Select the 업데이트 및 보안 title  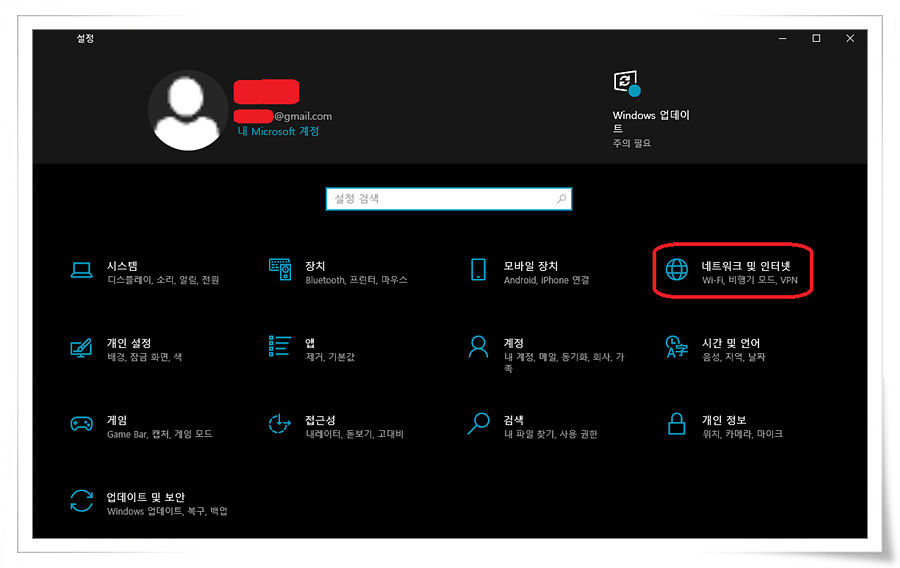point(146,497)
